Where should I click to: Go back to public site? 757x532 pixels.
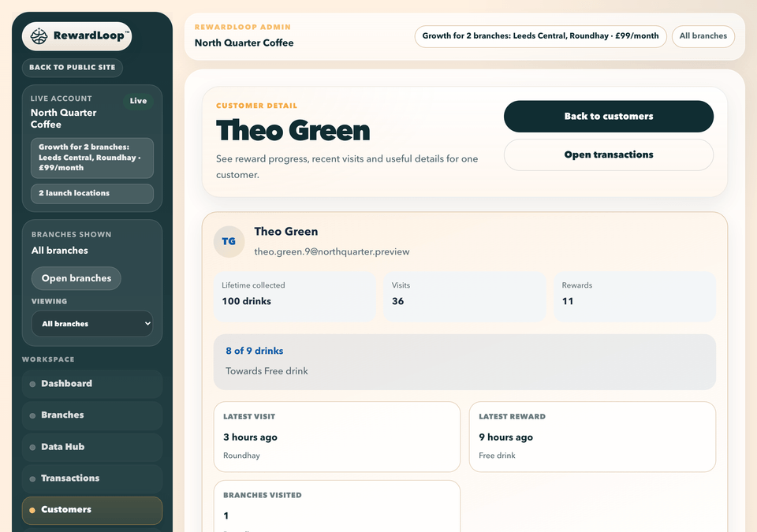(73, 68)
